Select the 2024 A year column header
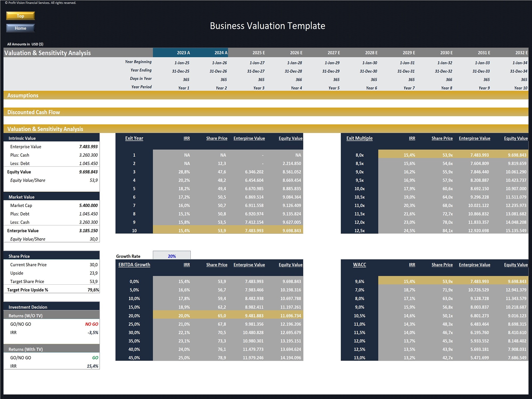Screen dimensions: 532x399 [221, 53]
